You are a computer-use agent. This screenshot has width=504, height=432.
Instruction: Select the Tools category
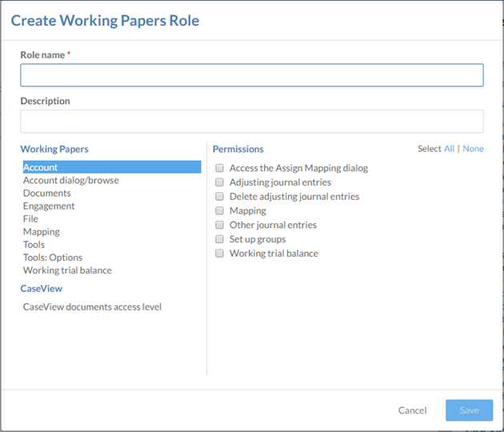(x=34, y=244)
